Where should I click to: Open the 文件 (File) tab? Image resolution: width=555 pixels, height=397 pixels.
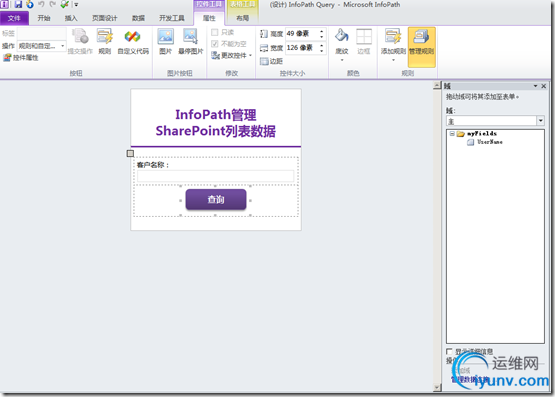tap(14, 18)
